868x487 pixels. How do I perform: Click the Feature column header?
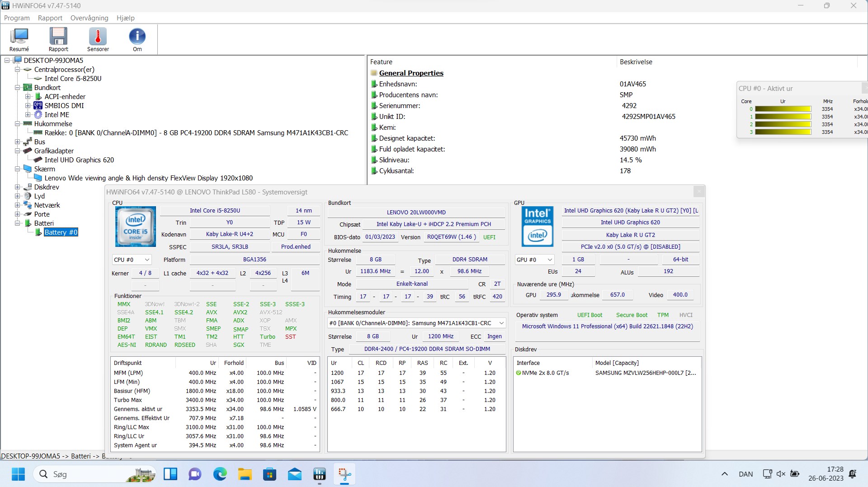tap(492, 61)
